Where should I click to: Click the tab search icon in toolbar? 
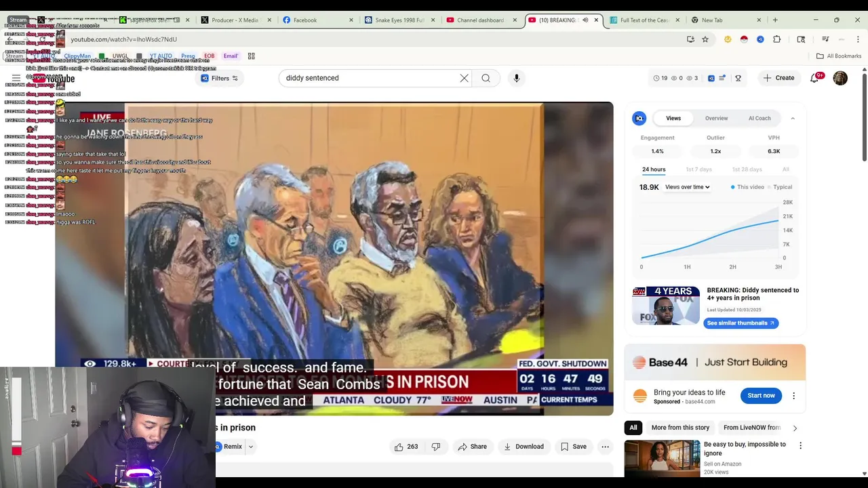pyautogui.click(x=801, y=39)
